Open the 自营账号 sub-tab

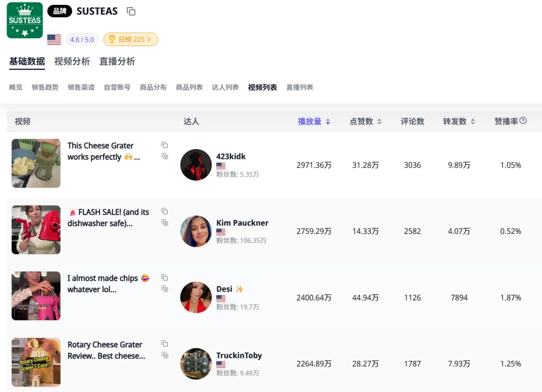click(117, 87)
